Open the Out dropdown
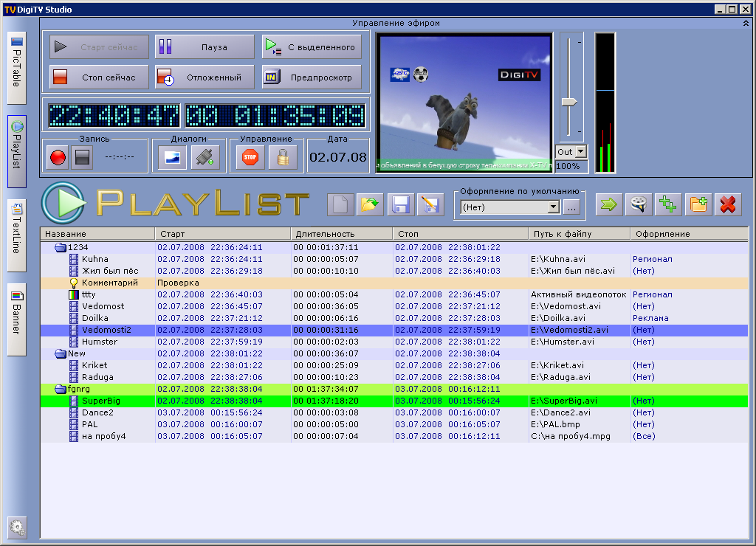Viewport: 756px width, 546px height. click(581, 152)
